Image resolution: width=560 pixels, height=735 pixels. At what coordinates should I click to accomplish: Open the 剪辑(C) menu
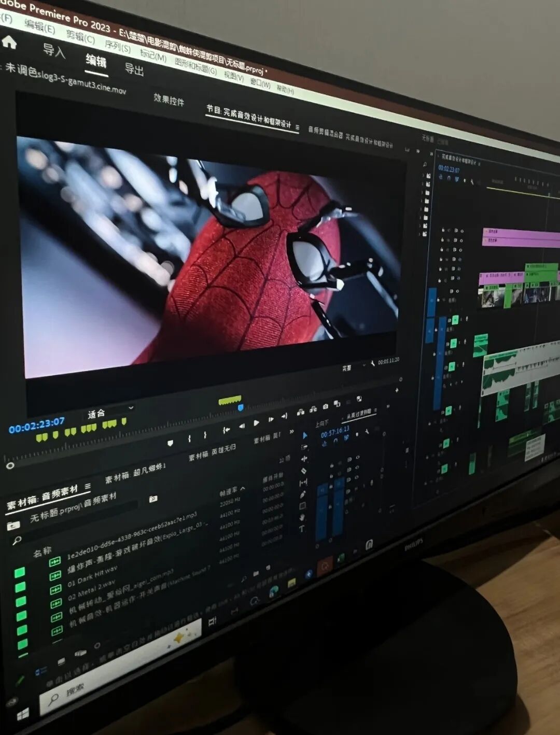point(81,37)
